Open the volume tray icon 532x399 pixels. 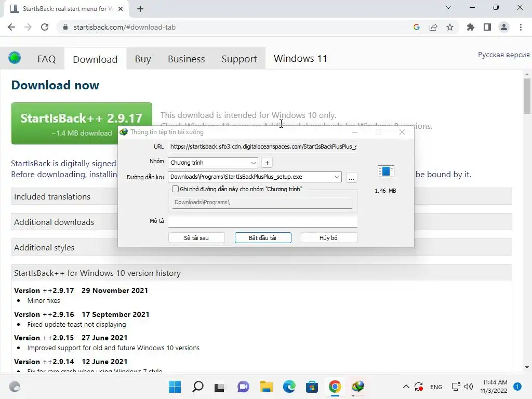pyautogui.click(x=469, y=387)
